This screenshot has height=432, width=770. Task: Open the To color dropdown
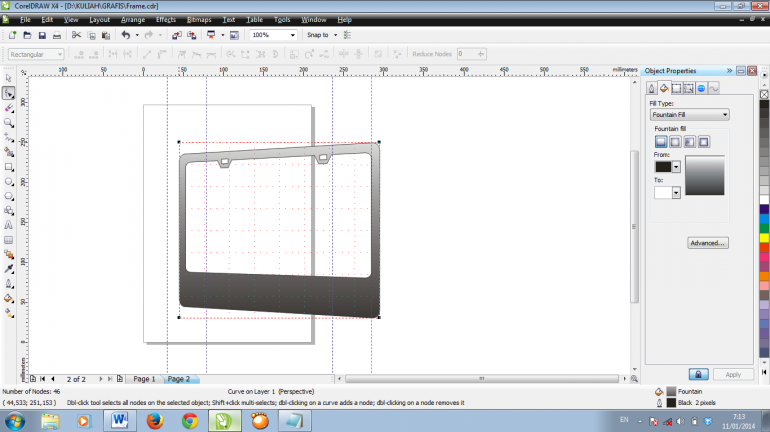(676, 192)
